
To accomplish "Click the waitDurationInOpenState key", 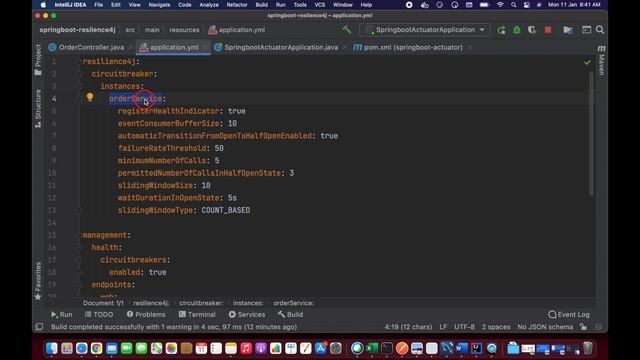I will pyautogui.click(x=169, y=198).
